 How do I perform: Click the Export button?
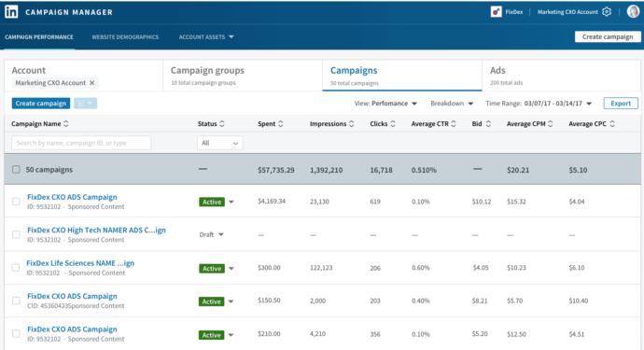click(621, 103)
